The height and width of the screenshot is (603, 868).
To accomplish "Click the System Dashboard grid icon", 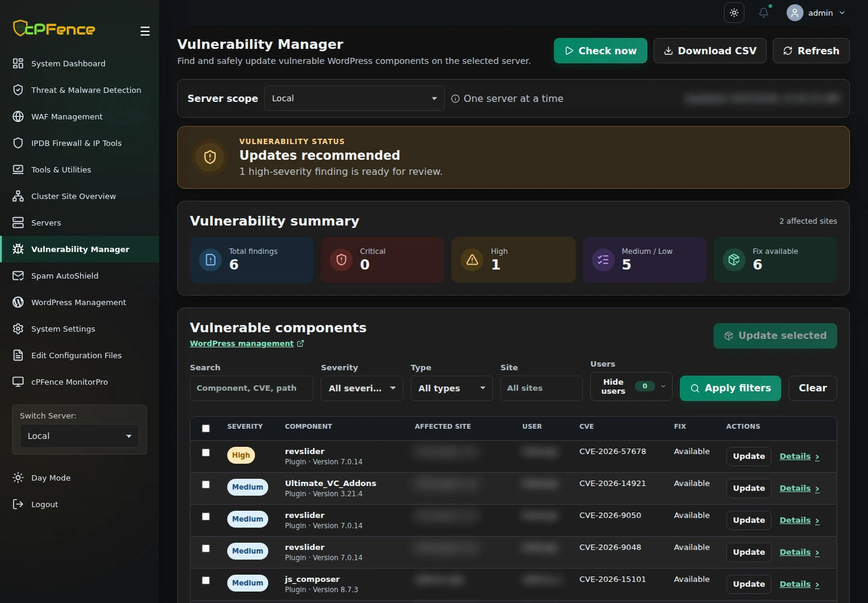I will (x=18, y=63).
